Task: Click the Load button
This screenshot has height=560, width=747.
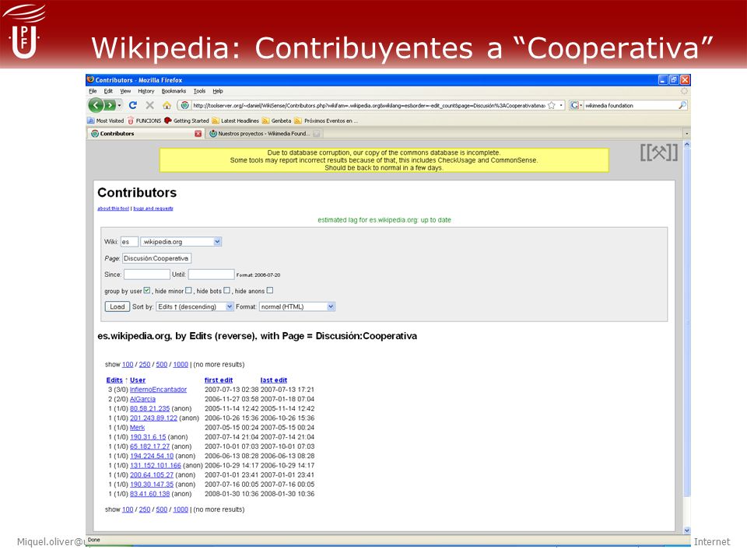Action: point(117,306)
